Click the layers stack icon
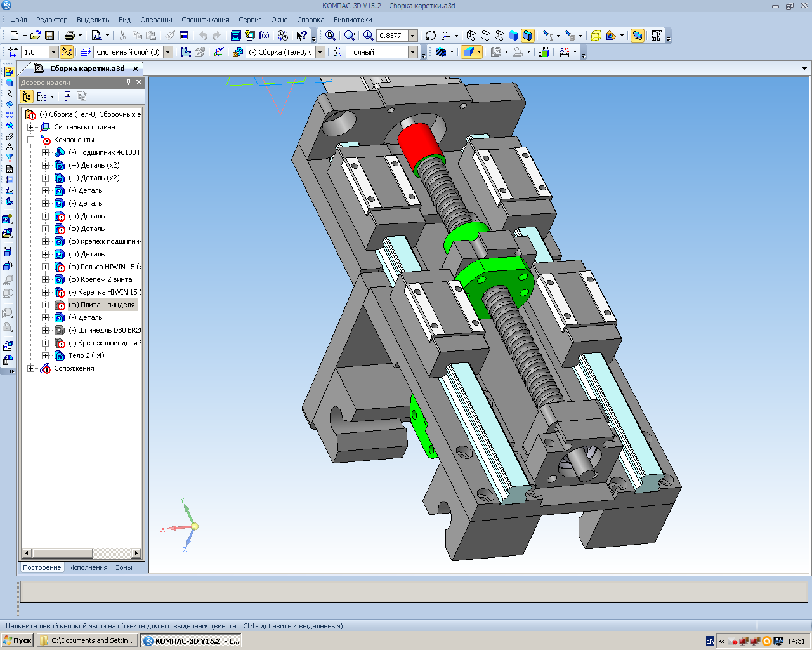The width and height of the screenshot is (812, 650). pyautogui.click(x=84, y=52)
